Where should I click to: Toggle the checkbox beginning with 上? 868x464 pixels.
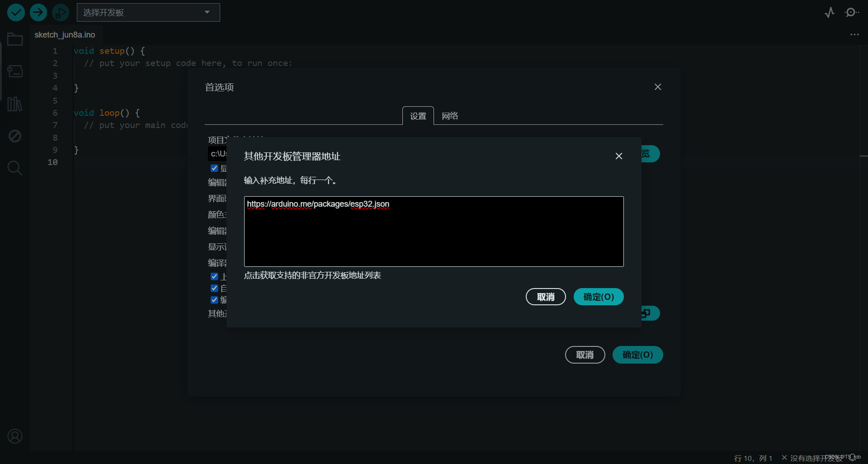[214, 276]
